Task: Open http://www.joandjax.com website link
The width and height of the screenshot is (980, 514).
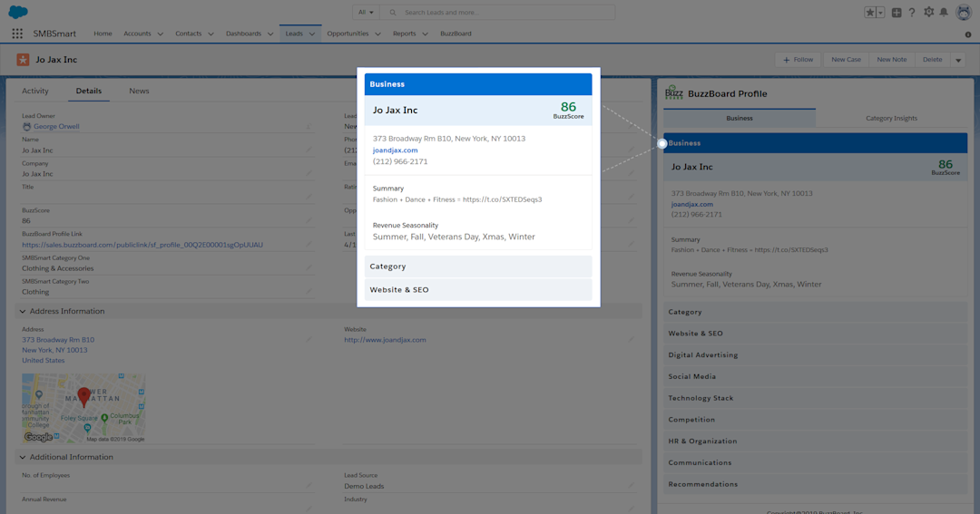Action: pos(385,340)
